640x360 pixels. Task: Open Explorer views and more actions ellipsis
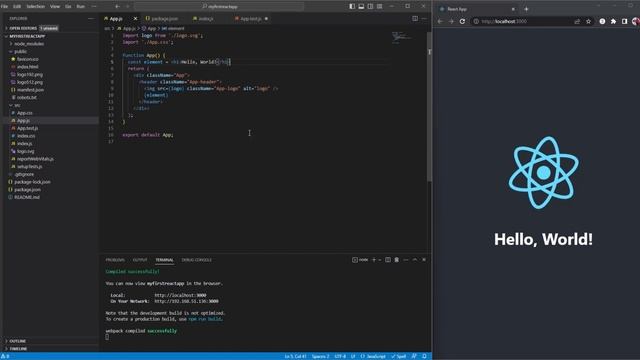[x=91, y=18]
